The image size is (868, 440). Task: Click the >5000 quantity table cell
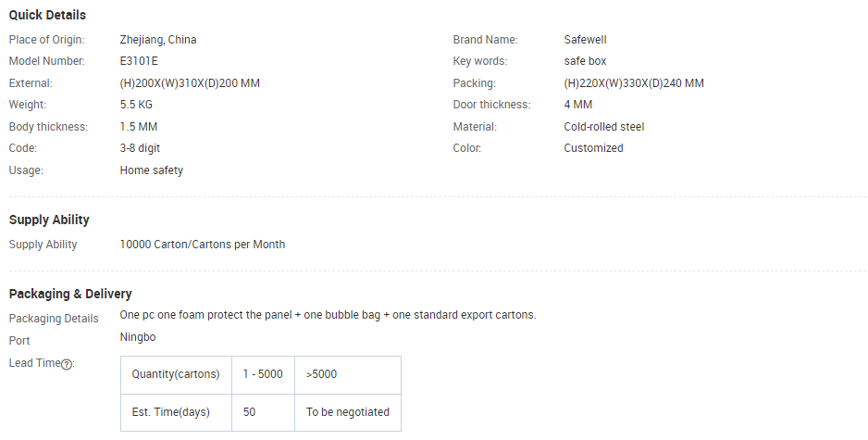(x=348, y=374)
